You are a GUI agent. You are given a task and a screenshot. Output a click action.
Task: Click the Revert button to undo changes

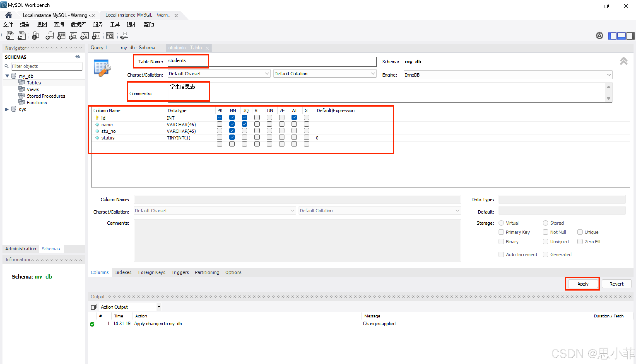pyautogui.click(x=616, y=284)
